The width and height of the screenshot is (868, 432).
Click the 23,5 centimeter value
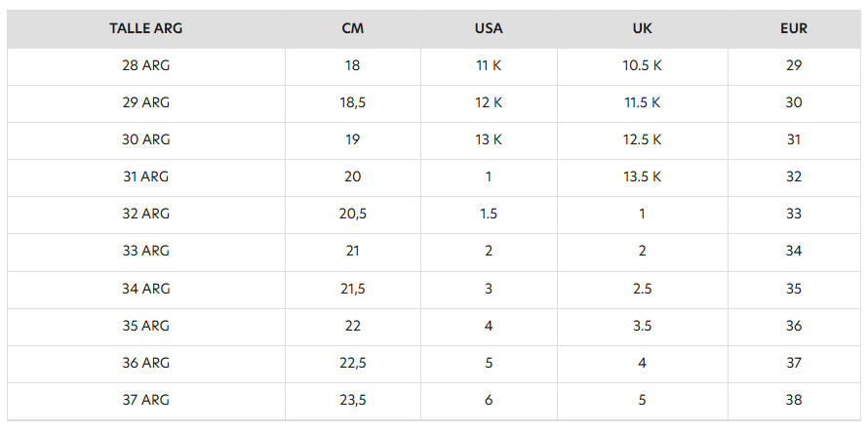353,400
